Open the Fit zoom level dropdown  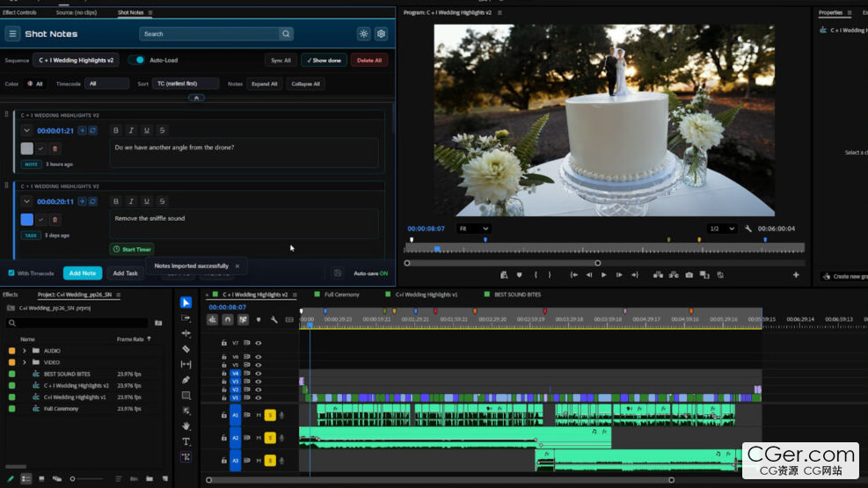tap(473, 229)
